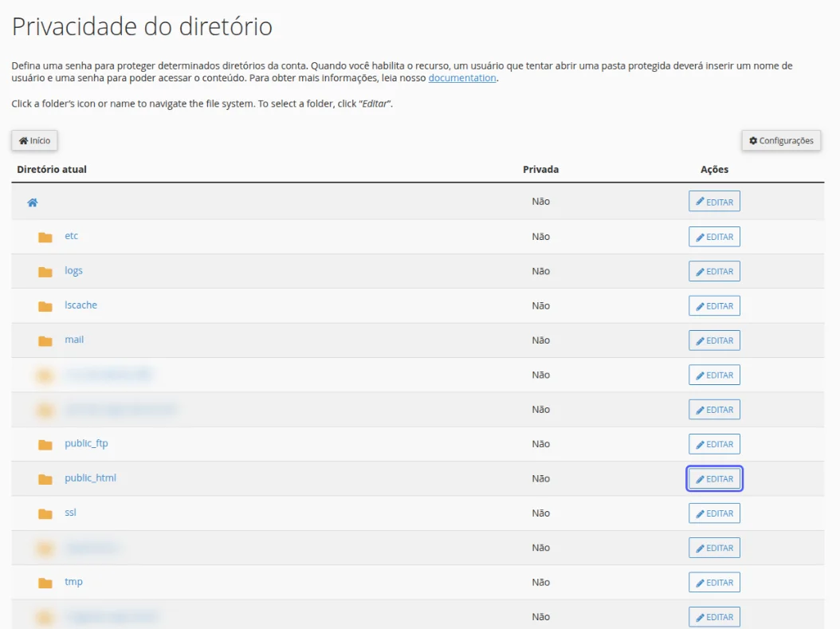Click Editar in blurred row below ssl
Viewport: 840px width, 629px height.
pyautogui.click(x=714, y=548)
